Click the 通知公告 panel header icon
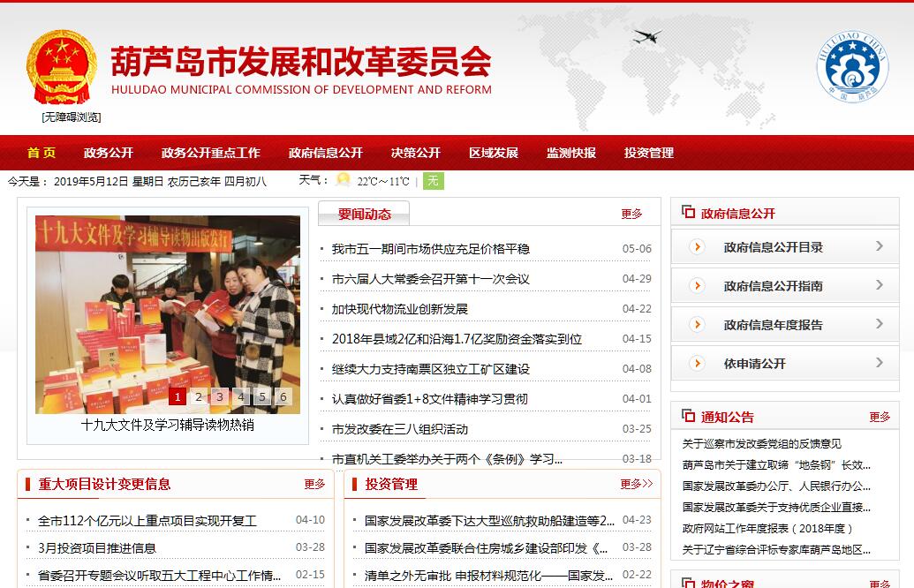 pos(689,416)
